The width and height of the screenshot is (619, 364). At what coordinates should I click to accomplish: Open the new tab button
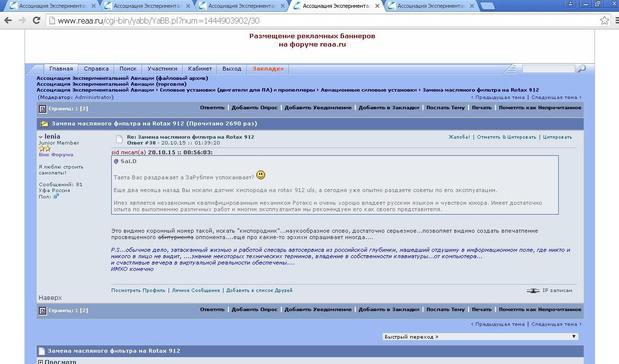pos(487,6)
